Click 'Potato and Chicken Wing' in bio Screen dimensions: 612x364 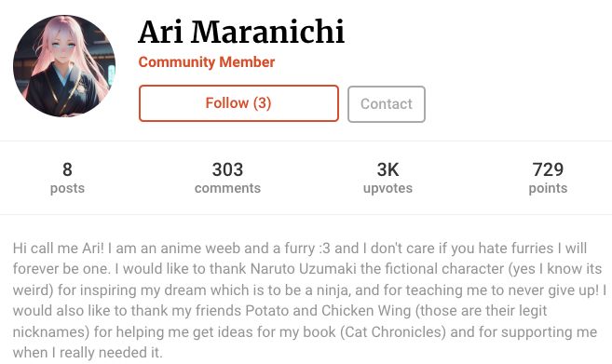[328, 311]
